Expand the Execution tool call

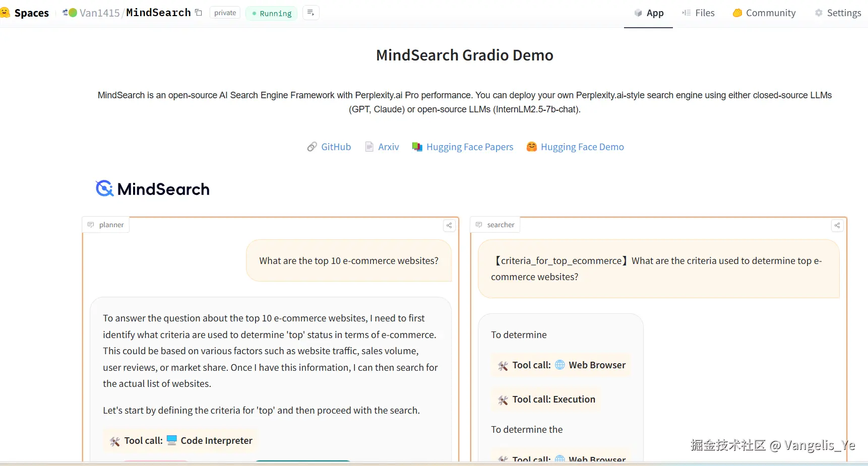point(547,400)
